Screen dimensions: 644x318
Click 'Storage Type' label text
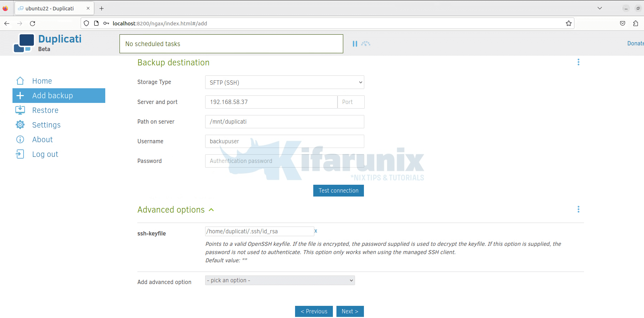point(154,82)
